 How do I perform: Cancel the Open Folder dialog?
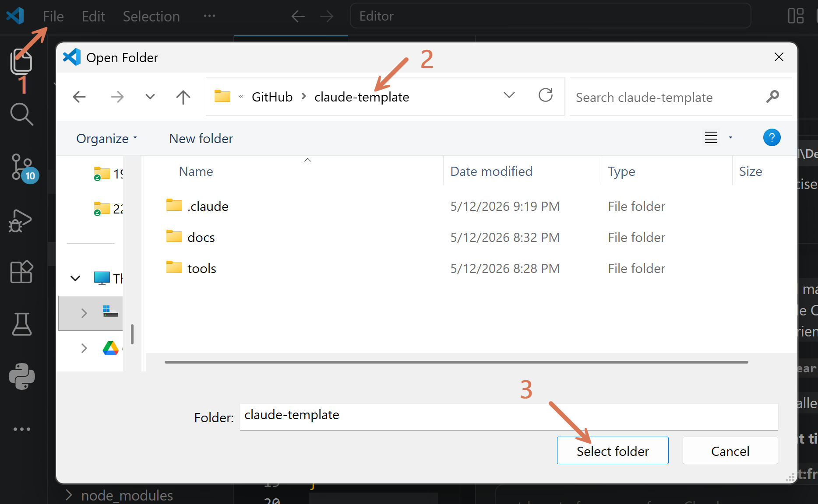(730, 451)
